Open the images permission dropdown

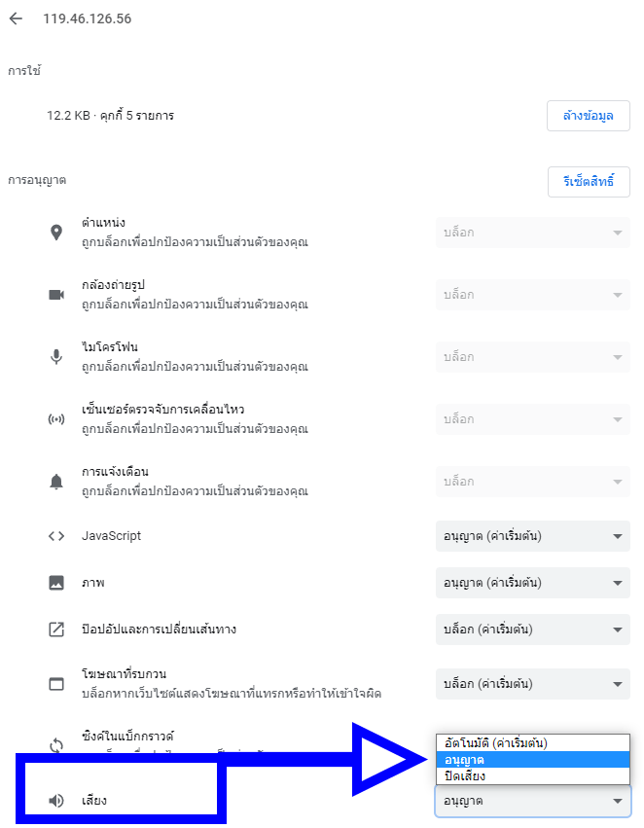532,583
